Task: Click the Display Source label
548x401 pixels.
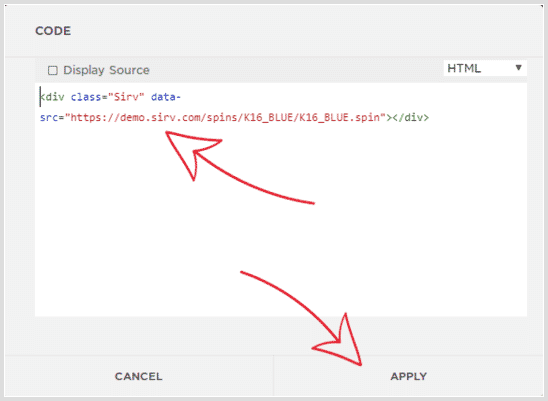Action: 106,70
